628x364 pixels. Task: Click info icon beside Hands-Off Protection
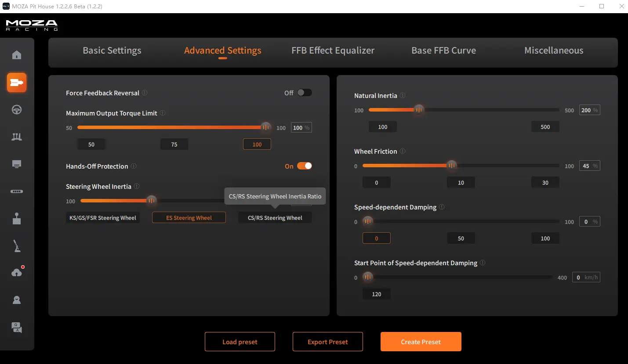(134, 166)
